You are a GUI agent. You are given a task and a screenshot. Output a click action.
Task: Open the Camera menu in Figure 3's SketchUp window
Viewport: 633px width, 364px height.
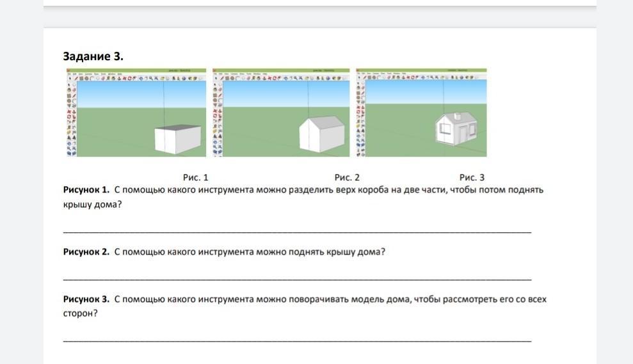click(x=376, y=74)
